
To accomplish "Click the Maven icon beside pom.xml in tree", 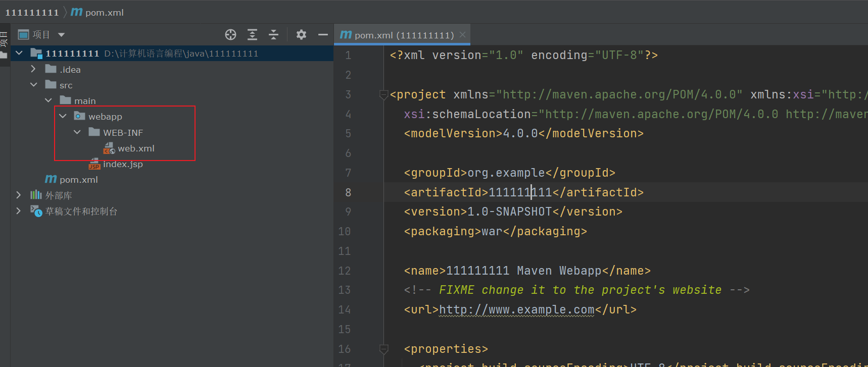I will (x=51, y=179).
